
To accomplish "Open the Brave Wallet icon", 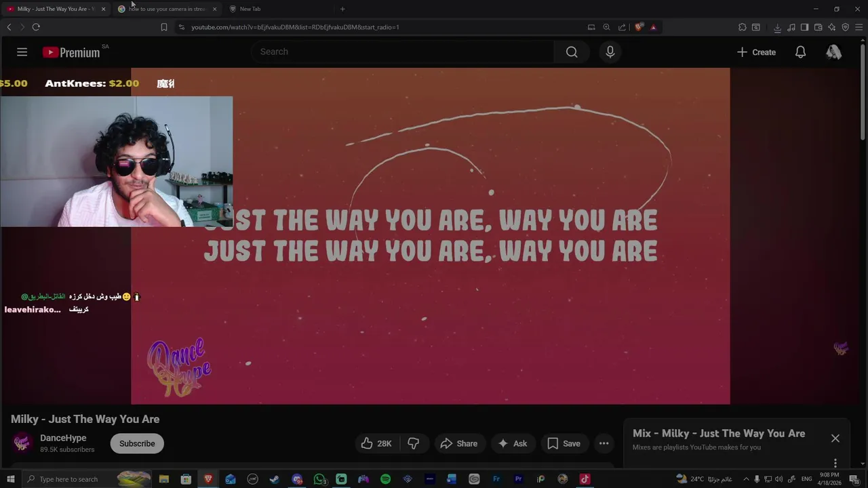I will [818, 27].
